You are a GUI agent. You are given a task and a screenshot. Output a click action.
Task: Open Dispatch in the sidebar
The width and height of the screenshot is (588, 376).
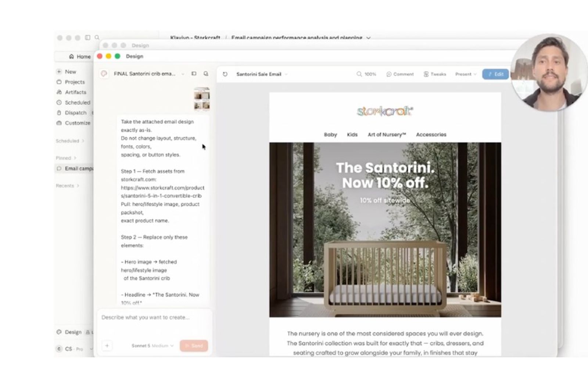click(x=72, y=113)
